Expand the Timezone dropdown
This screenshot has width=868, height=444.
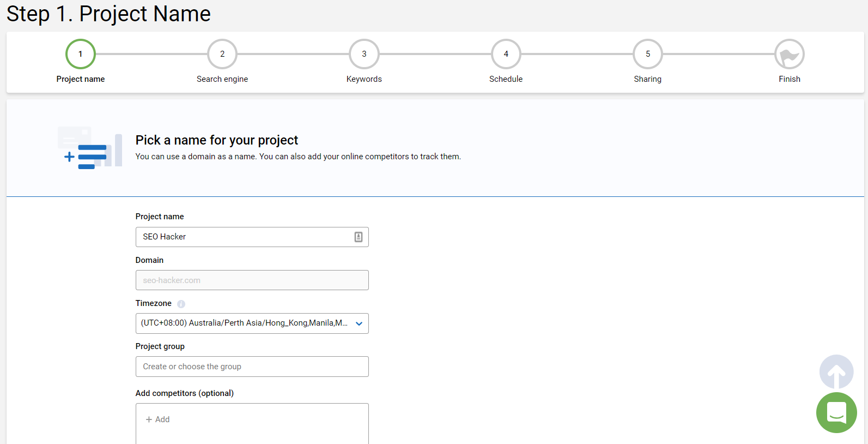click(x=244, y=323)
